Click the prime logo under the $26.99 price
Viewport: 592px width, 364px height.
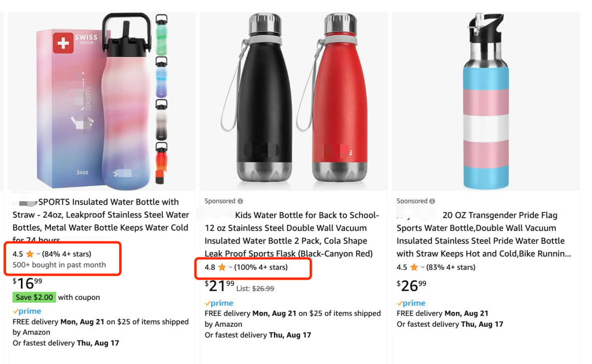coord(411,303)
